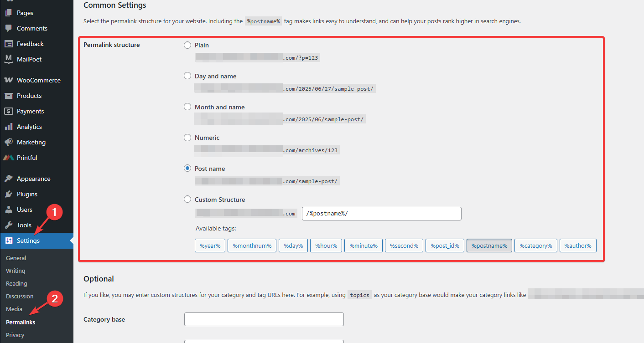Image resolution: width=644 pixels, height=343 pixels.
Task: Click the %postname% available tag button
Action: [x=489, y=246]
